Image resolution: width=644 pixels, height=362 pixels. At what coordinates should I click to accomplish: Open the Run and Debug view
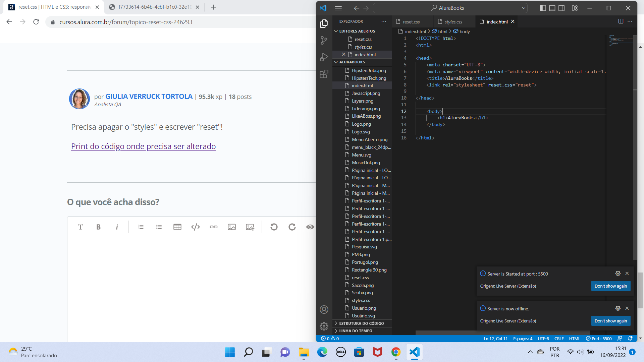[324, 57]
